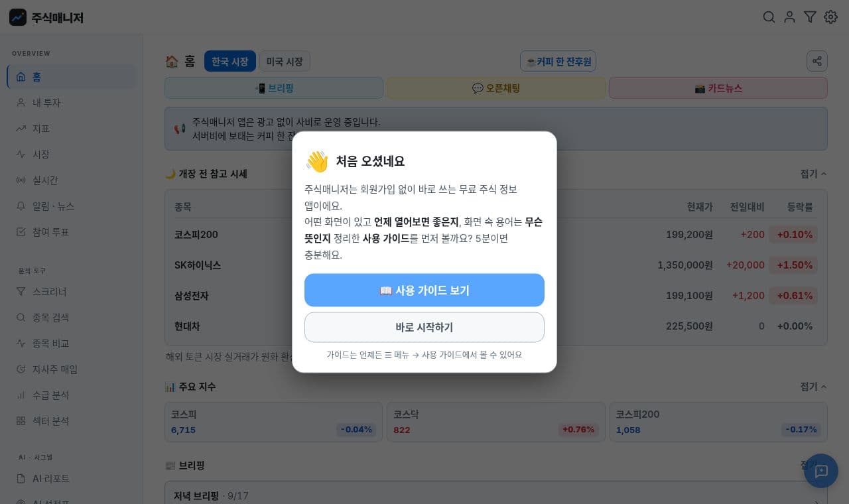
Task: Select the 한국 시장 tab
Action: pos(230,61)
